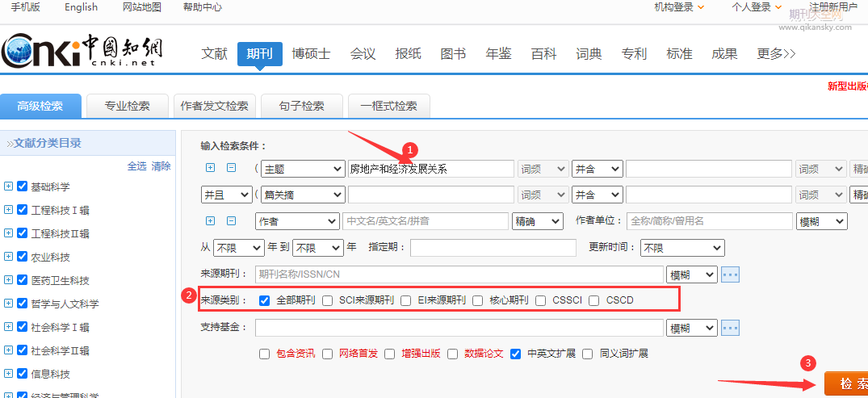Select 博硕士 in the top navigation
This screenshot has height=398, width=868.
click(311, 54)
